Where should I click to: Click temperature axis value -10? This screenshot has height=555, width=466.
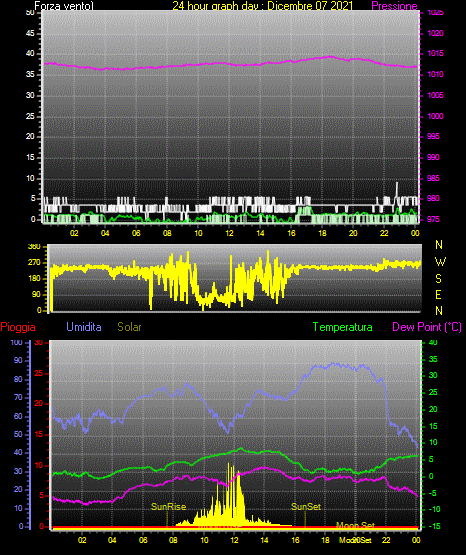point(434,509)
